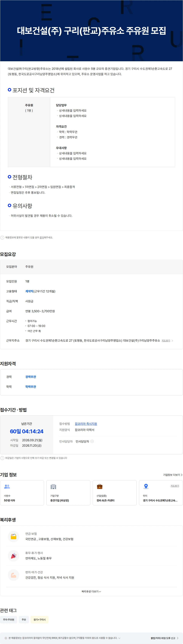Viewport: 183px width, 644px height.
Task: Click the 전형절차 heading
Action: [x=22, y=177]
